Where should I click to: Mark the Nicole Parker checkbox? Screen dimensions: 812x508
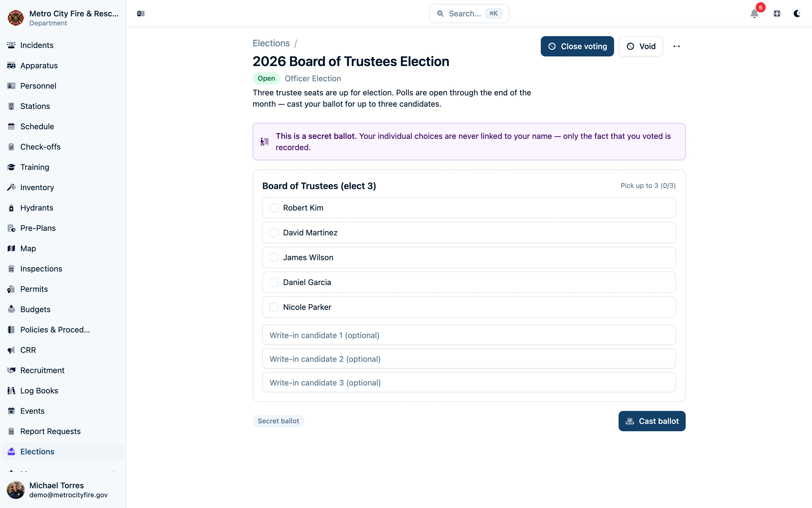[274, 307]
